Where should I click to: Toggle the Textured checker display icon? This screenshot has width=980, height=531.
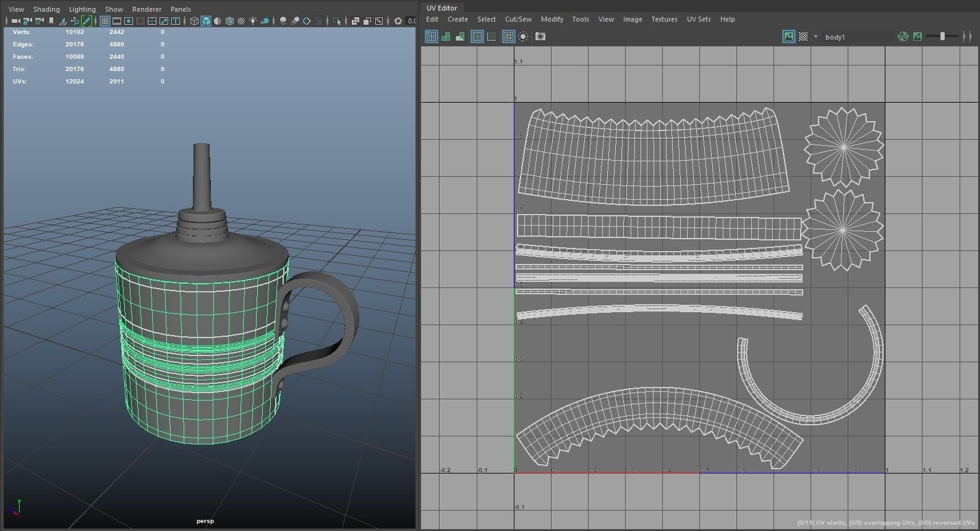pos(241,21)
